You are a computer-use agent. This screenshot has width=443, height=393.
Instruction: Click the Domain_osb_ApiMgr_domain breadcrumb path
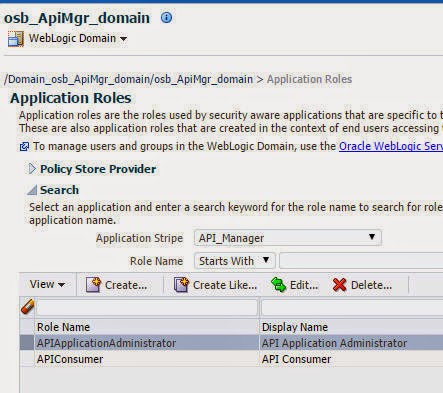128,79
